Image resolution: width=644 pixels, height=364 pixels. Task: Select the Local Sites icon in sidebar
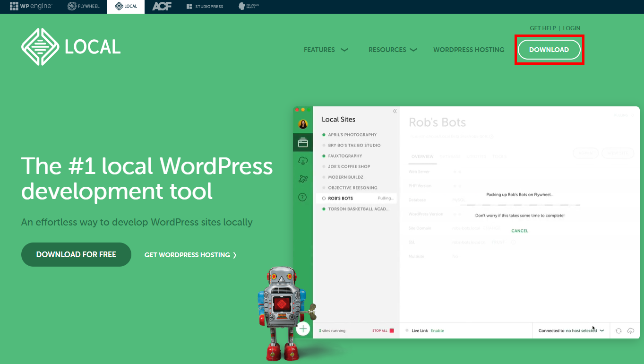tap(303, 142)
